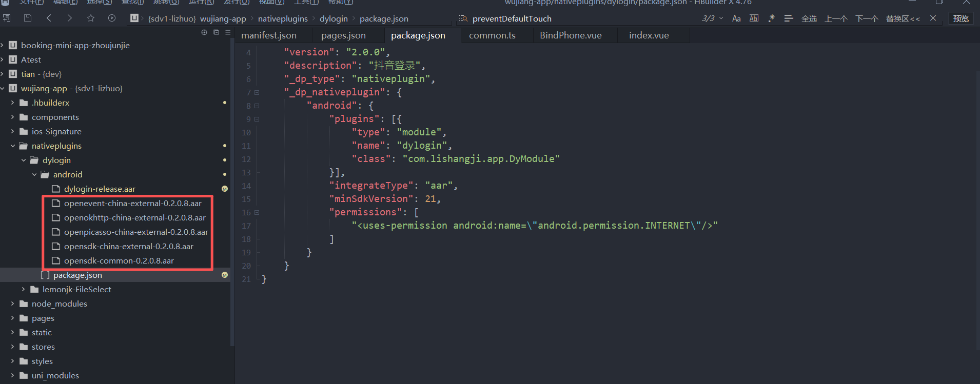Open the BindPhone.vue tab
Image resolution: width=980 pixels, height=384 pixels.
point(571,35)
